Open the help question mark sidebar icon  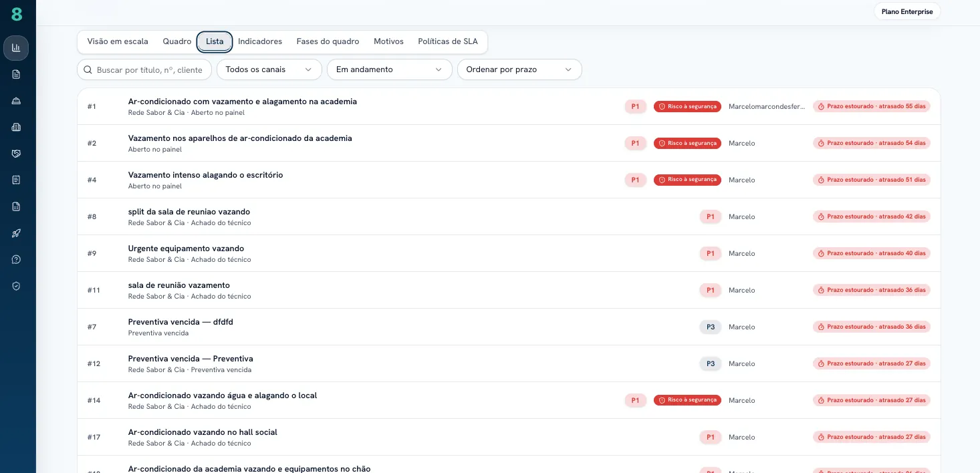tap(16, 259)
